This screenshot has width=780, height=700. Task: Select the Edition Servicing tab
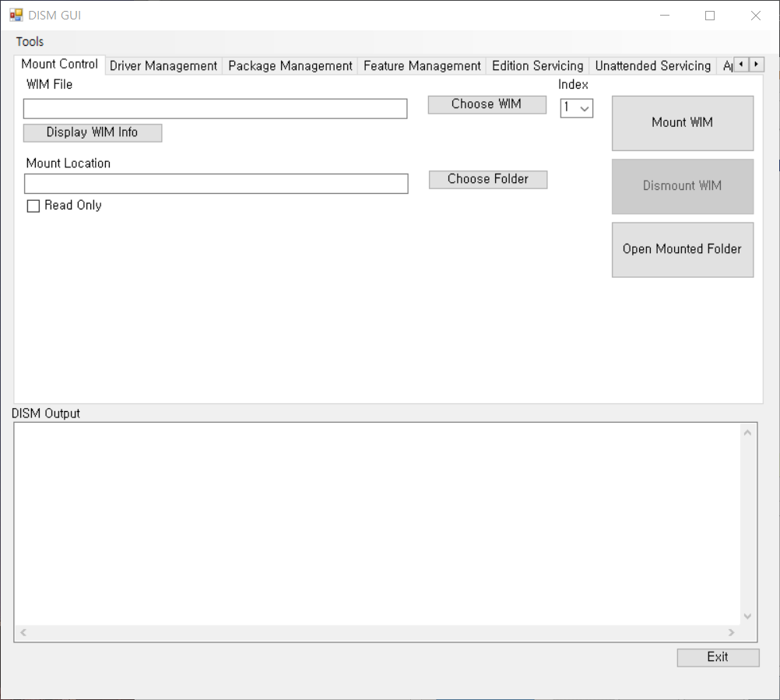(x=537, y=66)
